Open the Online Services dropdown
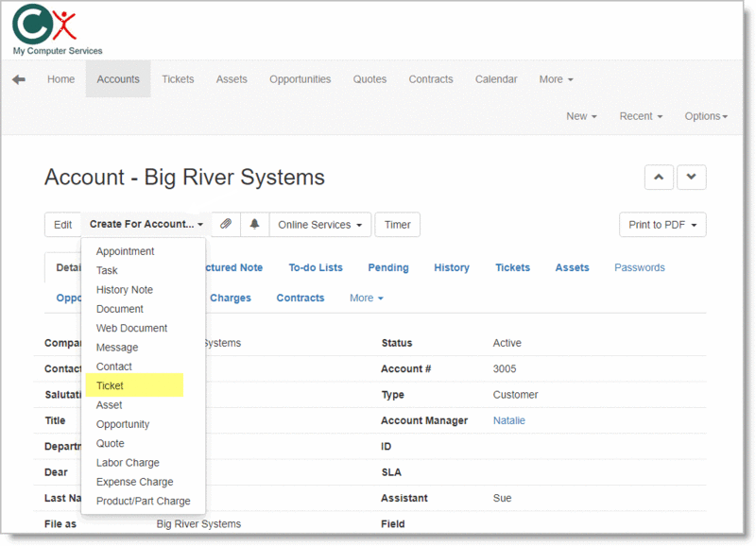The image size is (756, 546). pyautogui.click(x=319, y=224)
